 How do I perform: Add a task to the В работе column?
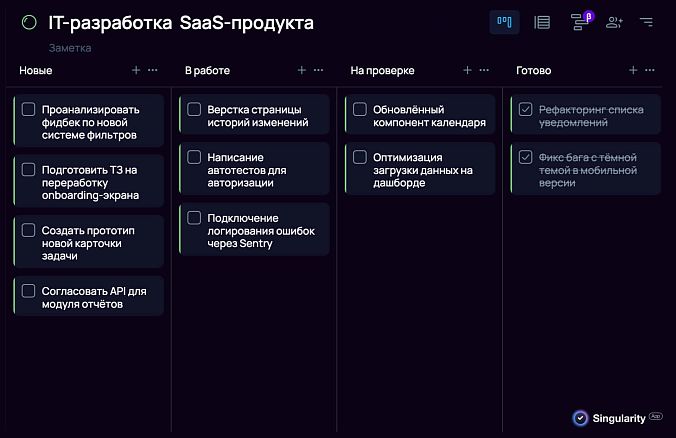302,71
